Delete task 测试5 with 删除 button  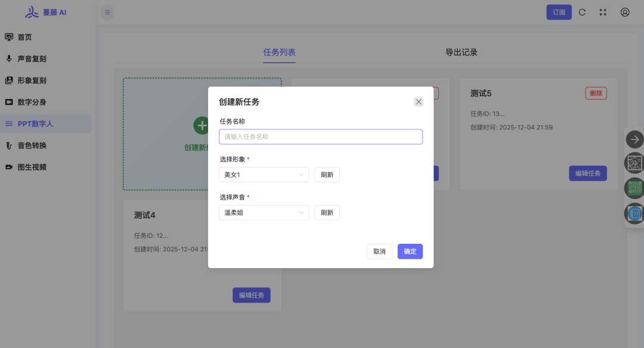(596, 93)
